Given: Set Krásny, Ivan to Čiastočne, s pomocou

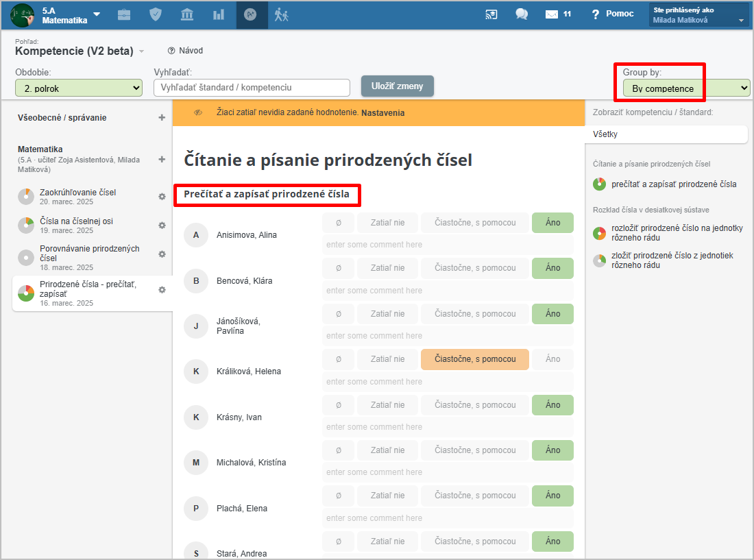Looking at the screenshot, I should (x=474, y=405).
